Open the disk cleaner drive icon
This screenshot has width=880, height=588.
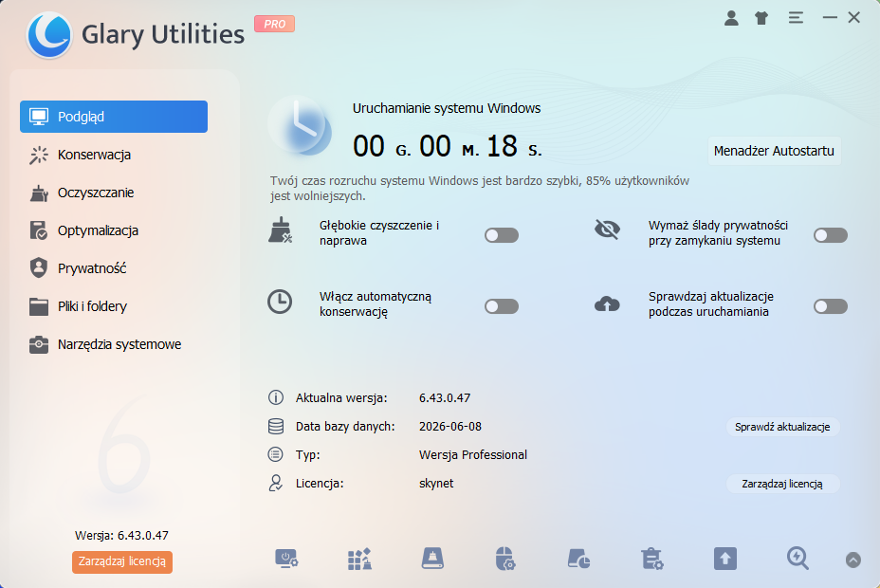(x=432, y=559)
